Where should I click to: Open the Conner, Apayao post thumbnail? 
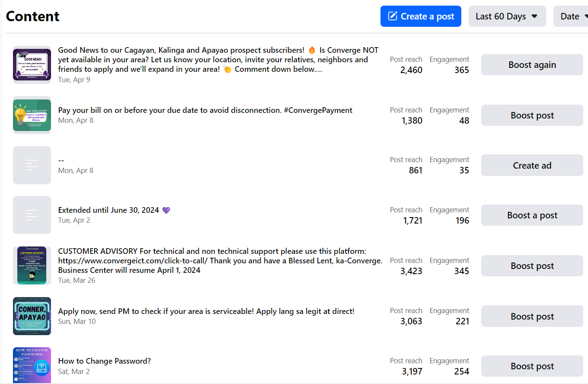click(x=32, y=316)
